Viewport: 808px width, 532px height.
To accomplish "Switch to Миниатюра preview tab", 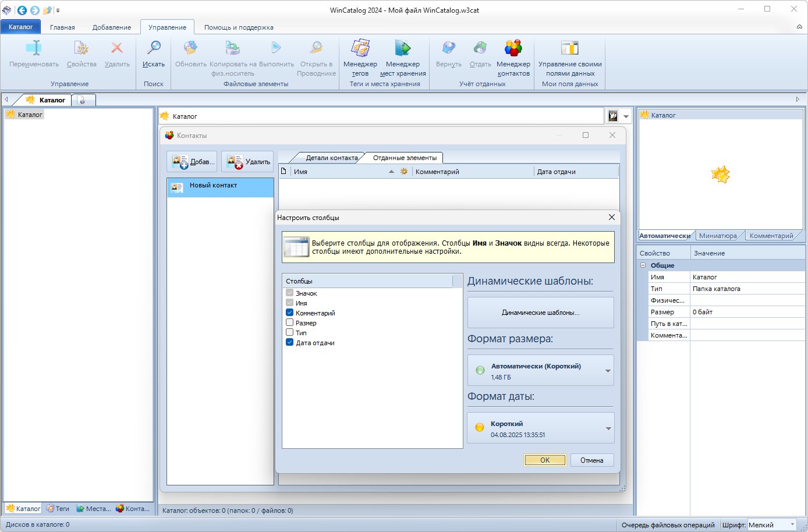I will click(718, 236).
